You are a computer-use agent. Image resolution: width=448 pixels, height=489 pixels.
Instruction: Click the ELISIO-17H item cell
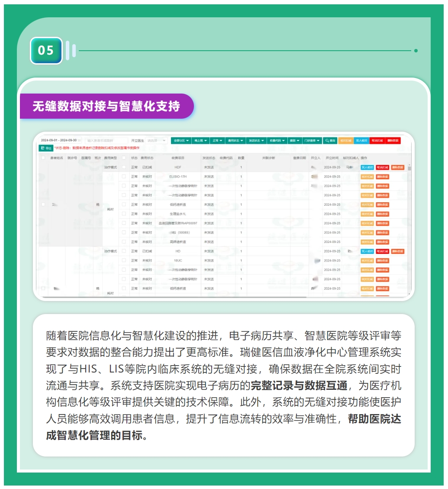178,177
